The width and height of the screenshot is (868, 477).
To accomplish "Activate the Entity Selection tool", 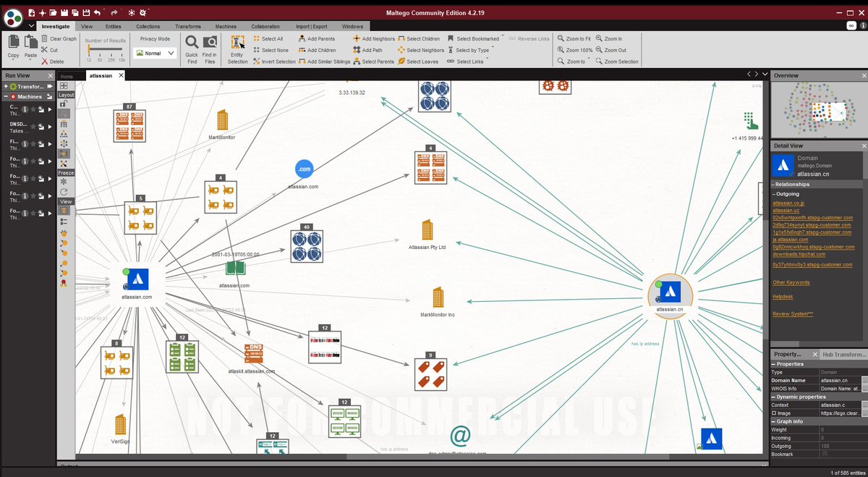I will [237, 43].
